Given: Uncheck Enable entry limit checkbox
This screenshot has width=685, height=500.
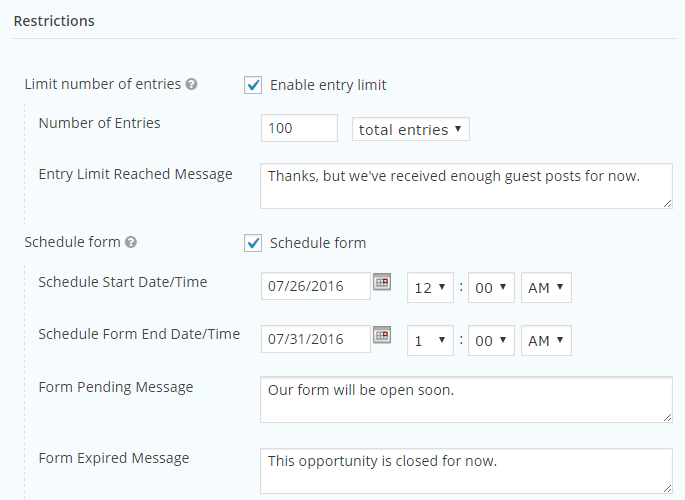Looking at the screenshot, I should pos(253,85).
